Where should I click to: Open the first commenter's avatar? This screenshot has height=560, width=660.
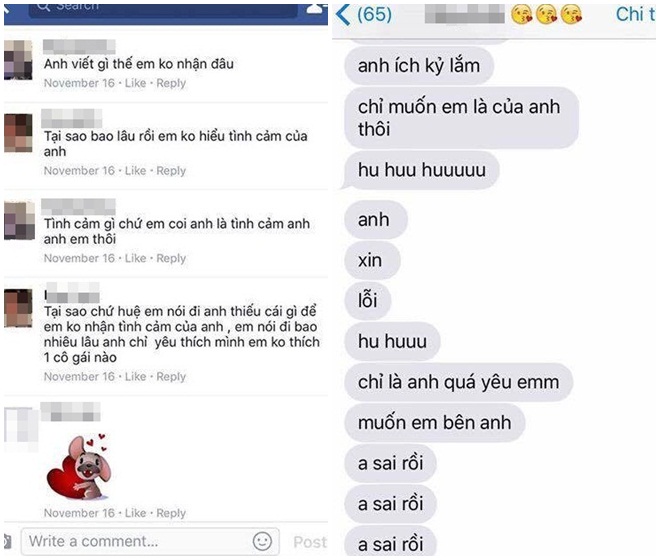18,60
